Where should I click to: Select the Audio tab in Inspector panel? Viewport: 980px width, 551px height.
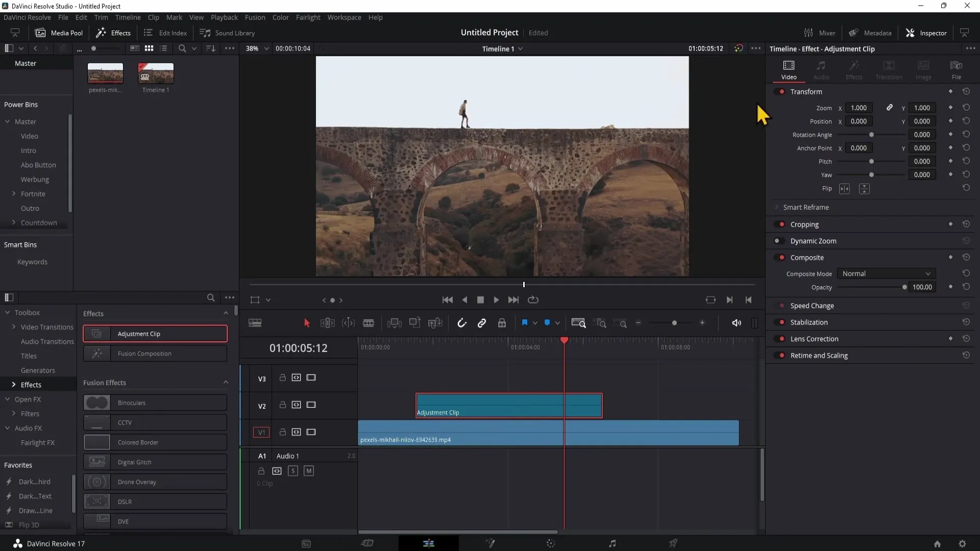pyautogui.click(x=822, y=69)
